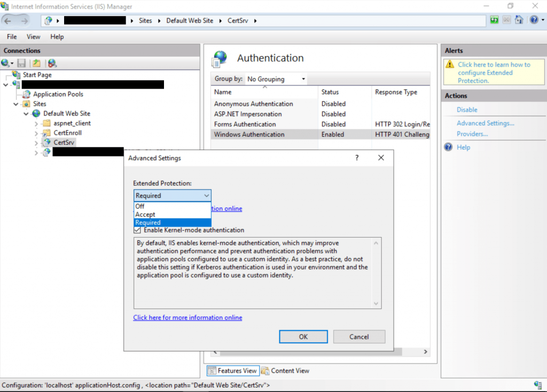Click the stop icon in address bar
The image size is (547, 392).
tap(506, 20)
